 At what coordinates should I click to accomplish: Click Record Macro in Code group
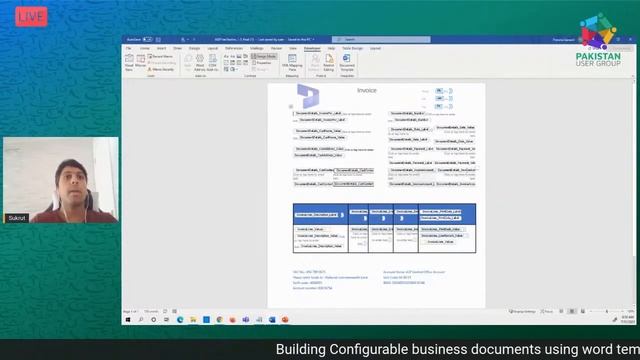point(160,56)
